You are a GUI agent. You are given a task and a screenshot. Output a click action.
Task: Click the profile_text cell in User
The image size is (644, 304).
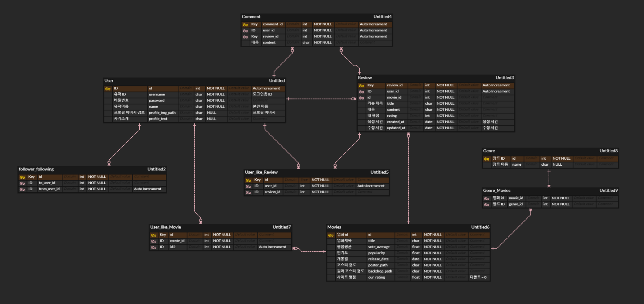pos(163,119)
